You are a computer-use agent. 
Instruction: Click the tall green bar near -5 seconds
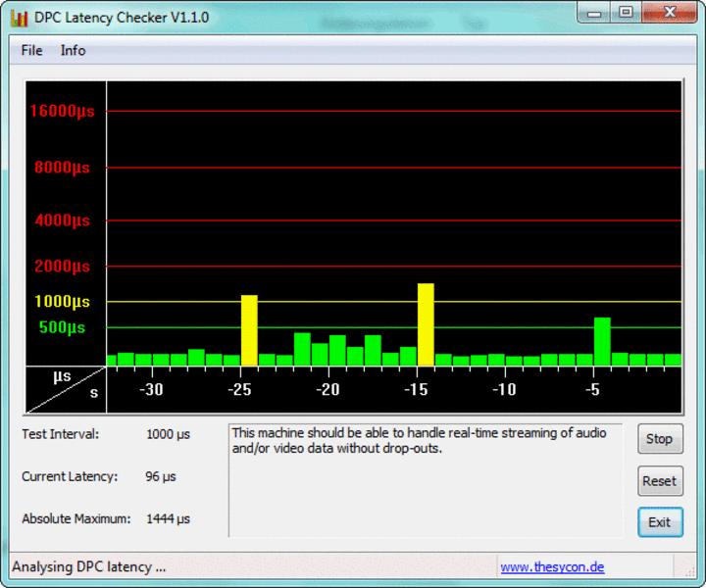[602, 341]
